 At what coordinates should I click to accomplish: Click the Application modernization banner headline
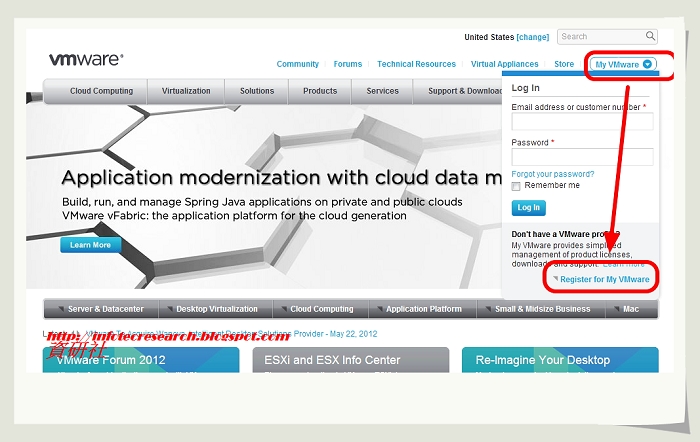282,178
